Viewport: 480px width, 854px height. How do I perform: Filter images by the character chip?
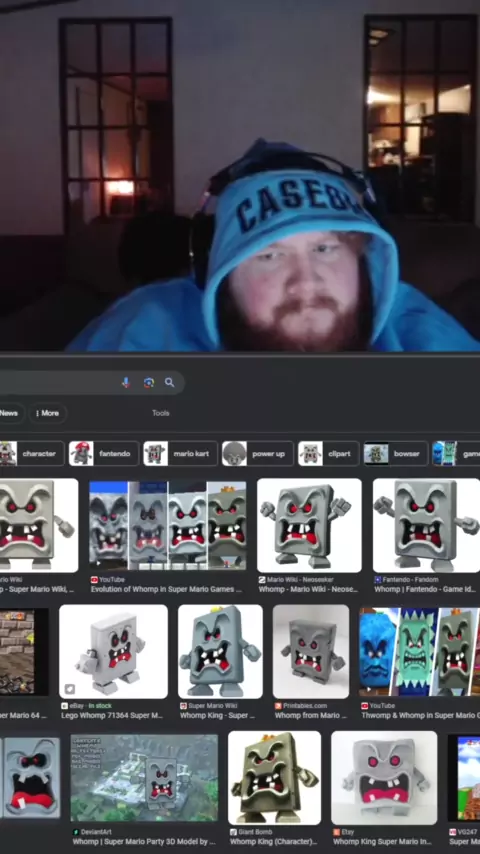(31, 453)
